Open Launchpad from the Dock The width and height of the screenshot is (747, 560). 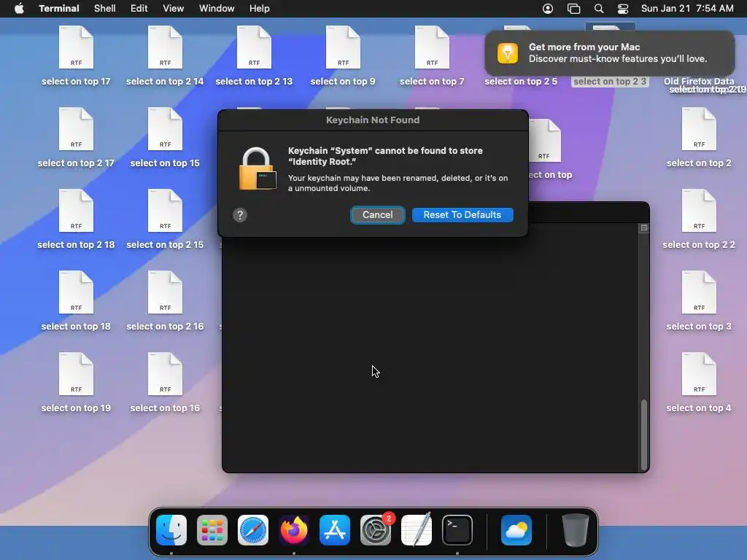[x=212, y=530]
